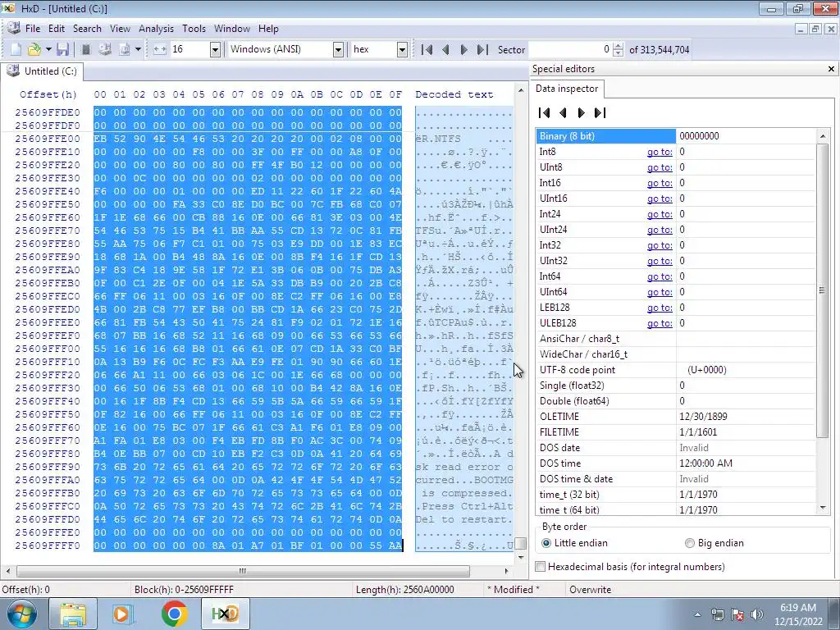Click the HxD taskbar button
840x630 pixels.
(x=225, y=614)
